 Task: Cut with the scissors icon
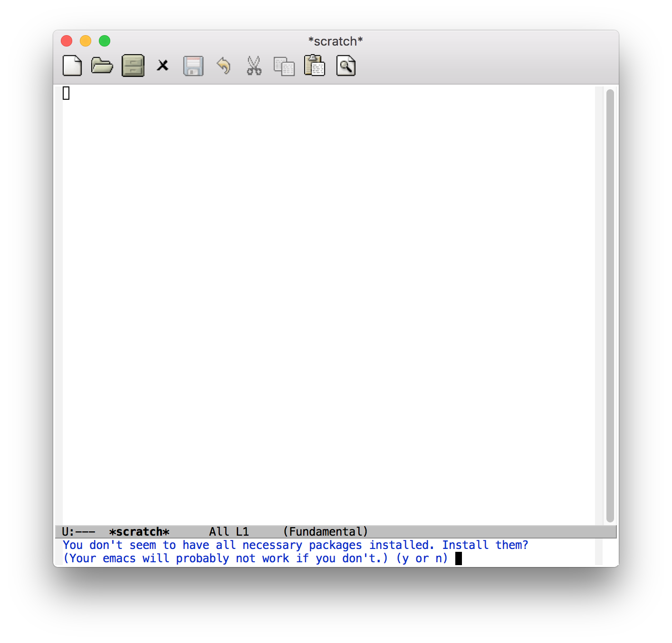[x=254, y=66]
